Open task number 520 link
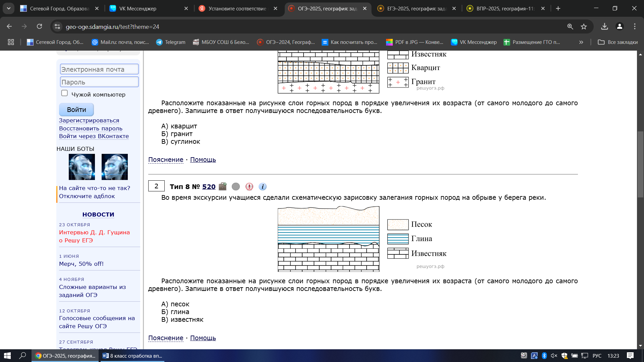The width and height of the screenshot is (644, 362). pos(209,187)
